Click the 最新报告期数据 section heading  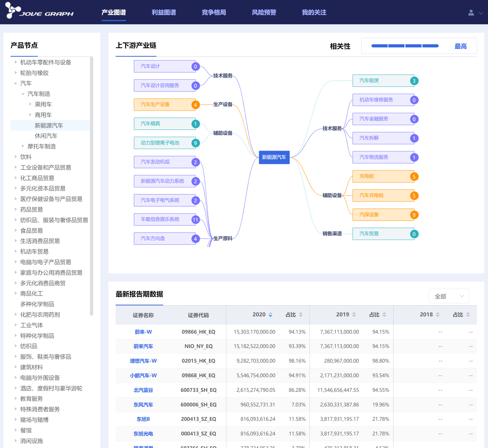tap(139, 294)
